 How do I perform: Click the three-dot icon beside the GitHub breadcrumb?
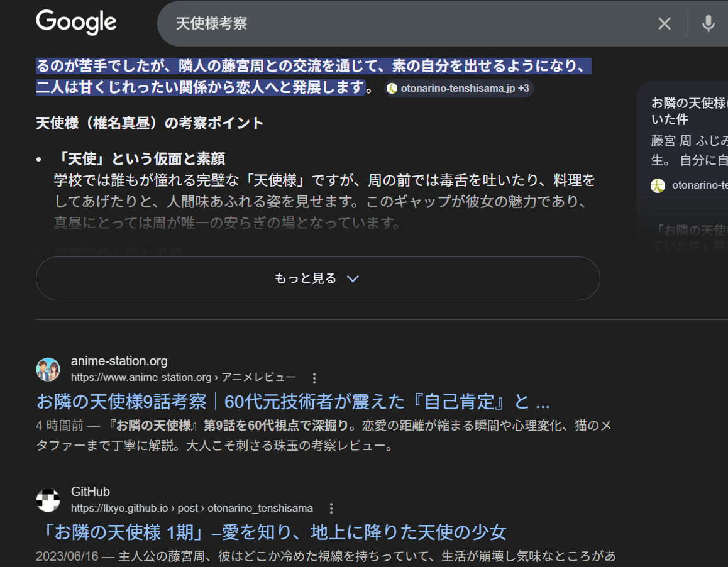tap(331, 507)
